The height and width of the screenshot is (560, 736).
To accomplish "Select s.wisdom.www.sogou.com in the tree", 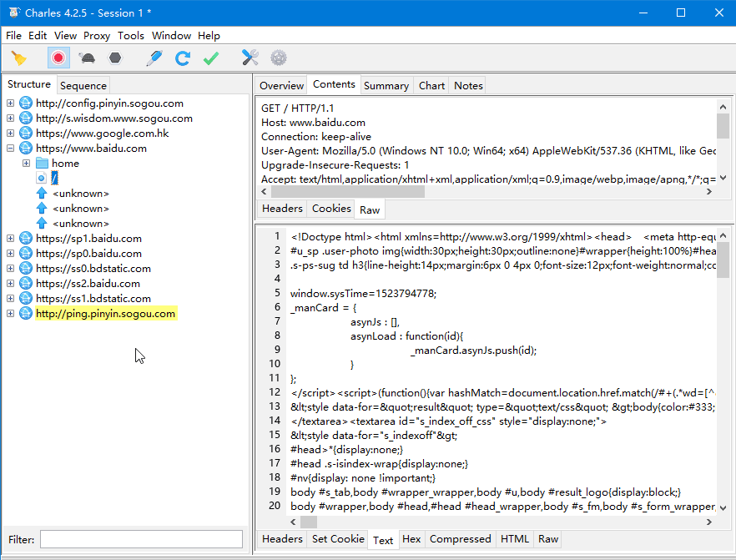I will [114, 119].
